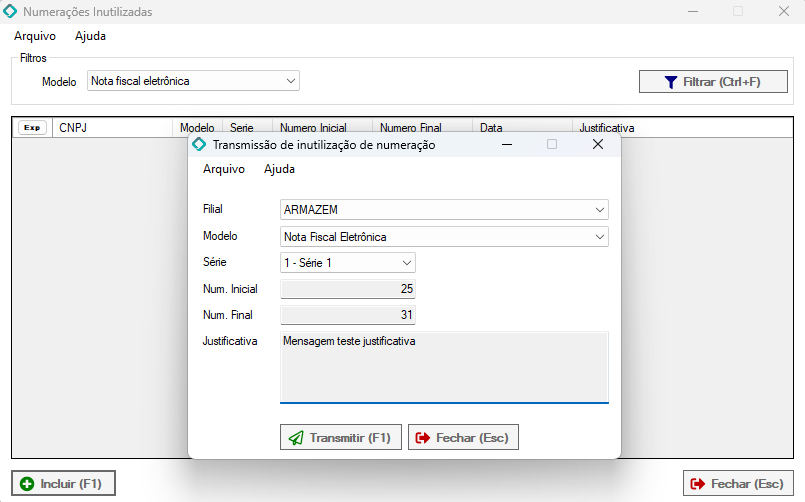Expand the Filial dropdown showing ARMAZEM
Viewport: 805px width, 502px height.
pyautogui.click(x=599, y=210)
